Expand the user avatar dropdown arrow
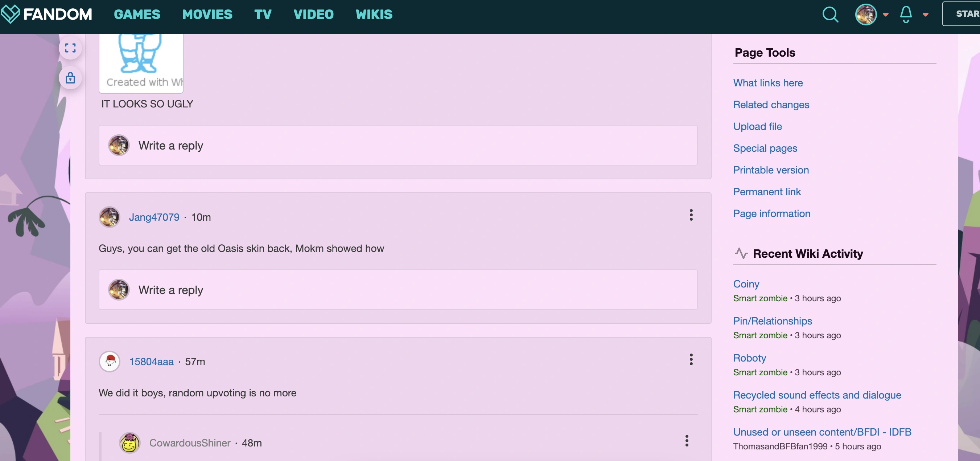Image resolution: width=980 pixels, height=461 pixels. pos(886,15)
